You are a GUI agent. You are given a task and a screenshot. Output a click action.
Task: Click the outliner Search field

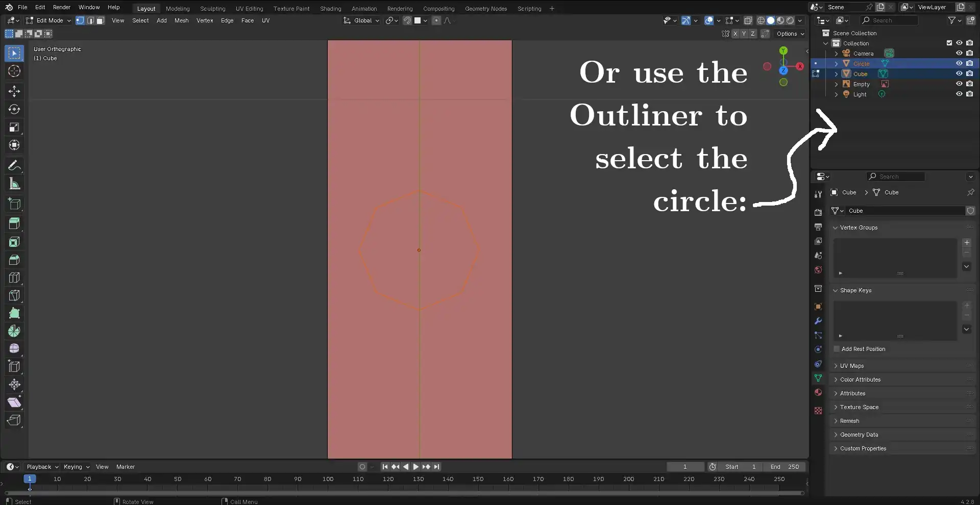890,20
